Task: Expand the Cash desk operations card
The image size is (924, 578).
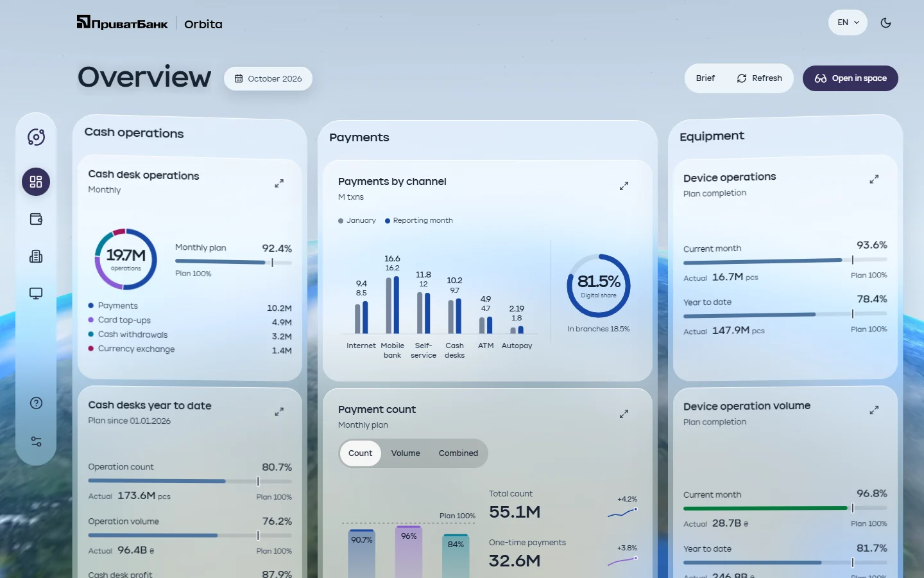Action: point(279,184)
